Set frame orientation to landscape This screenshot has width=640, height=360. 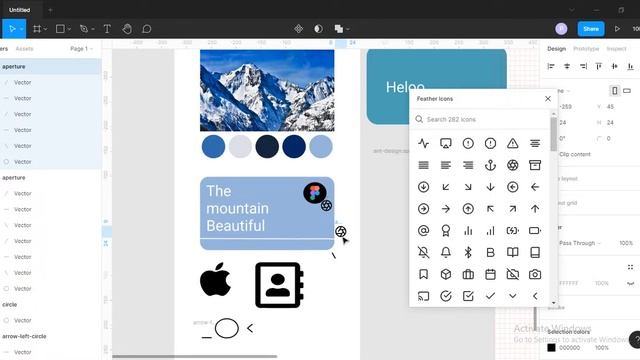click(627, 91)
